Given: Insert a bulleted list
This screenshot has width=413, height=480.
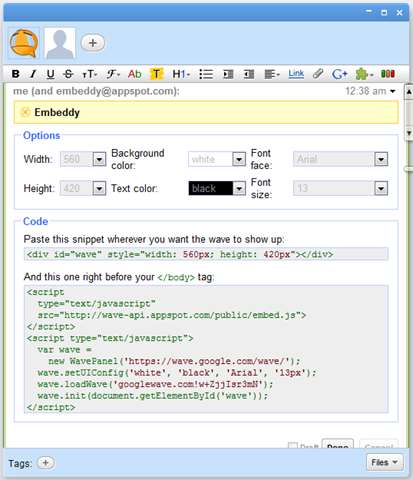Looking at the screenshot, I should click(206, 74).
